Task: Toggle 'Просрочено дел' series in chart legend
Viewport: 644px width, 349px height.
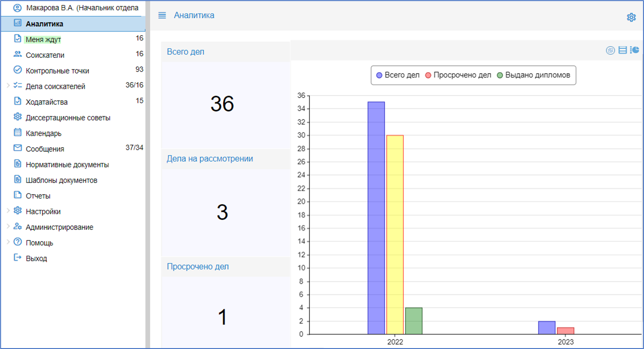Action: point(458,75)
